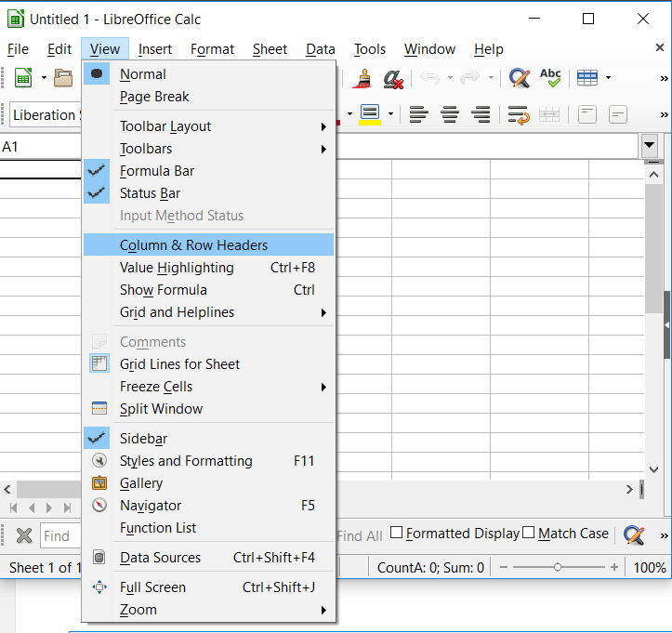Go to next sheet navigation arrow
The width and height of the screenshot is (672, 633).
pyautogui.click(x=49, y=508)
